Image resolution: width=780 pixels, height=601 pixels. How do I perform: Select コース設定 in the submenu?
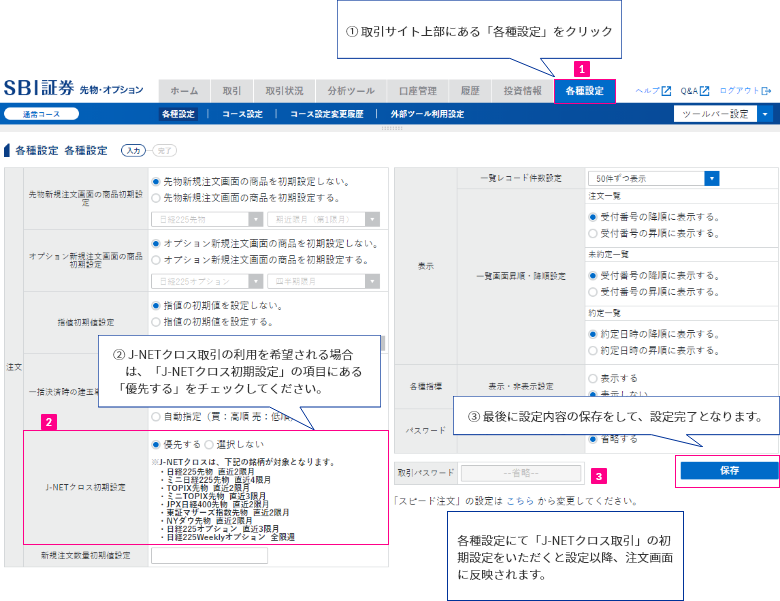point(242,114)
